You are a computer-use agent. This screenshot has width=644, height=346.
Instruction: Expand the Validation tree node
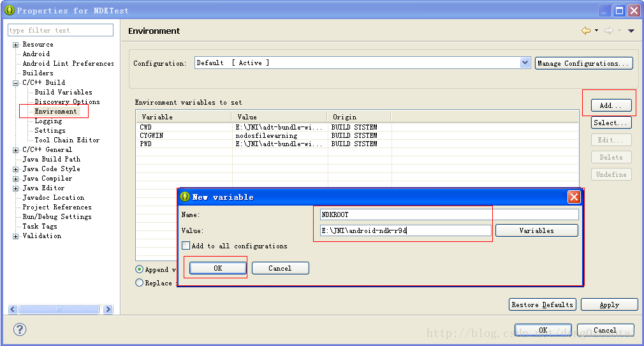15,237
